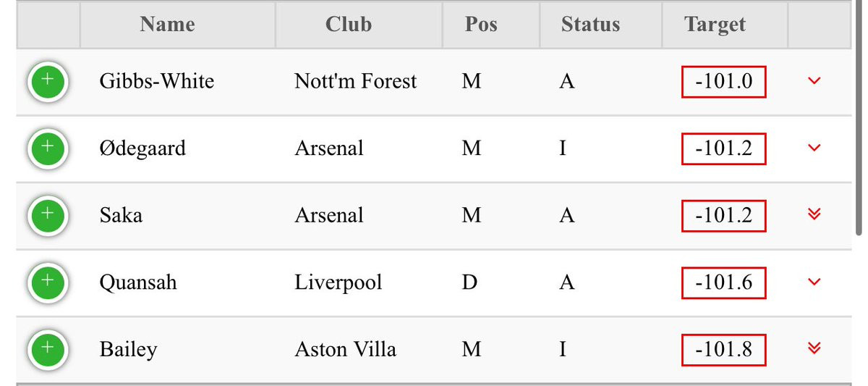
Task: Add Quansah using green plus icon
Action: 48,282
